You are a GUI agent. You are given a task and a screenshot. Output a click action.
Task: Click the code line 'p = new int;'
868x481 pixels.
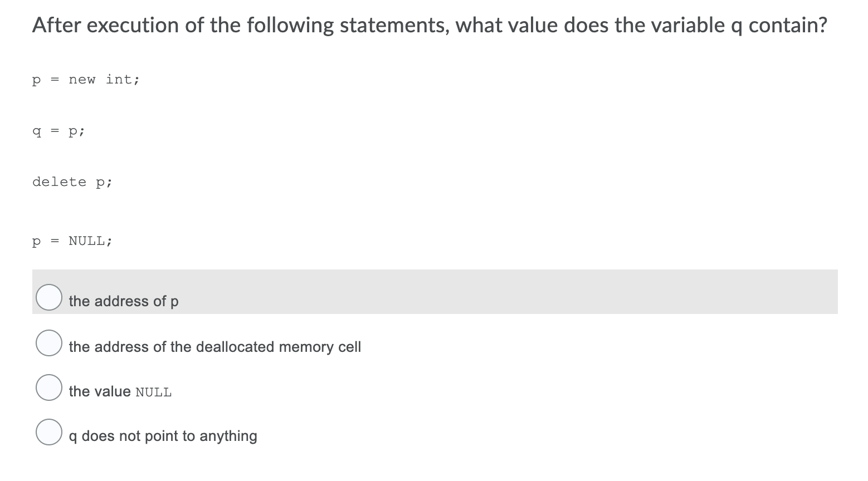coord(86,79)
